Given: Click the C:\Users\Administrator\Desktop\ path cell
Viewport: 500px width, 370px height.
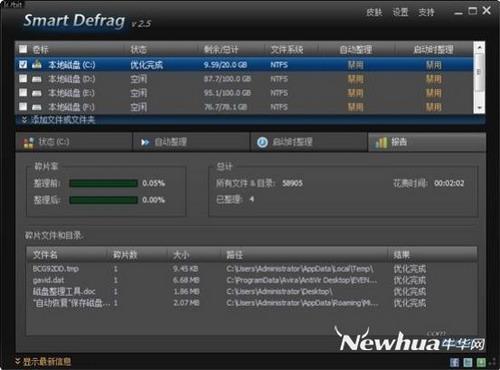Looking at the screenshot, I should 279,291.
